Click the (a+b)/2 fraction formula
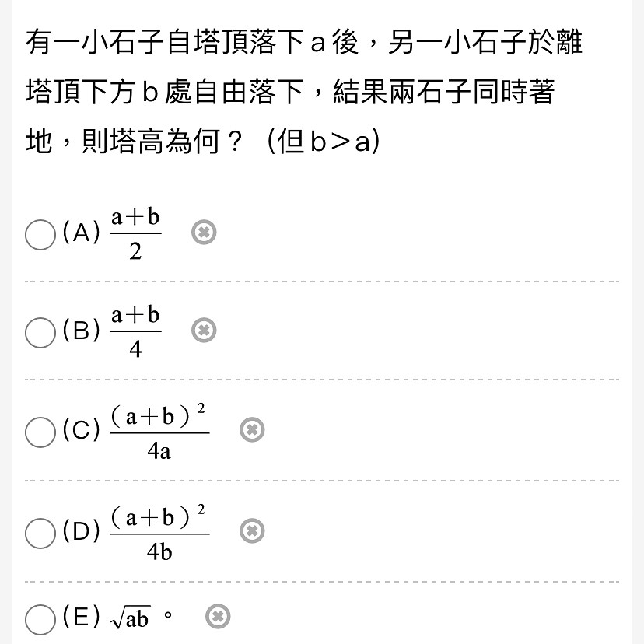Viewport: 644px width, 644px height. 135,234
